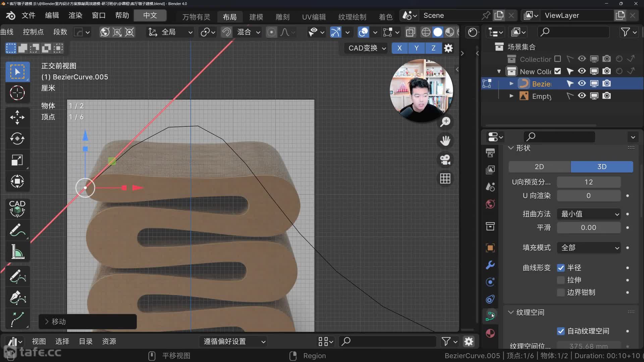Select the Move tool in toolbar
The width and height of the screenshot is (644, 362).
pyautogui.click(x=17, y=117)
